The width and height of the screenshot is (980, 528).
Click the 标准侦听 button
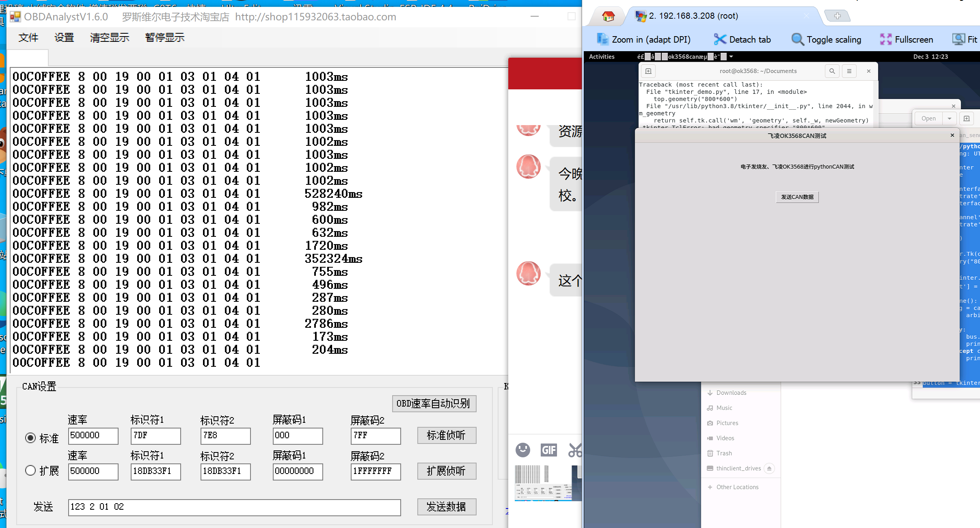447,435
